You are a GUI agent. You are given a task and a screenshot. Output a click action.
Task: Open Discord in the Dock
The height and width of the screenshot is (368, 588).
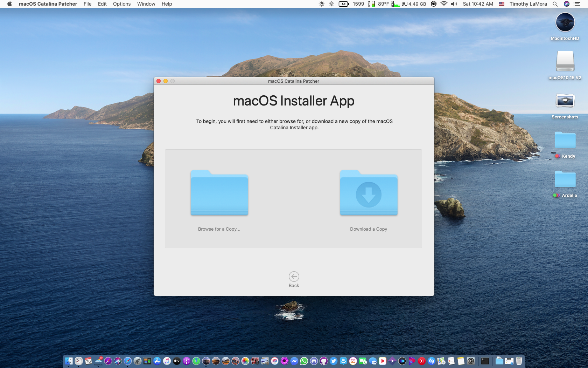click(314, 361)
